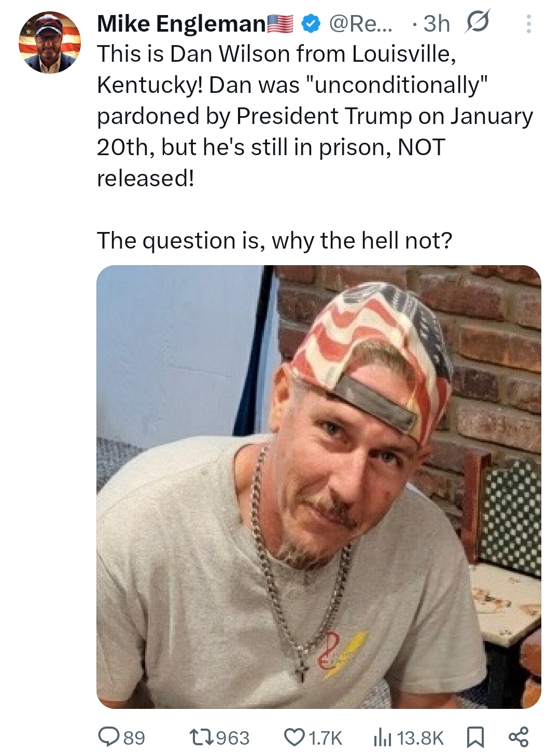Tap the blue verified badge
This screenshot has height=753, width=560.
coord(310,24)
